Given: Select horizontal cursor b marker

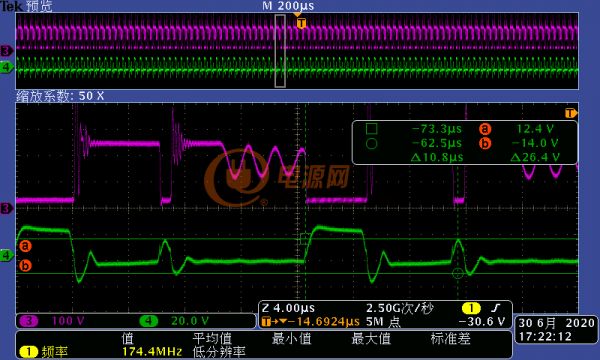Looking at the screenshot, I should coord(25,266).
